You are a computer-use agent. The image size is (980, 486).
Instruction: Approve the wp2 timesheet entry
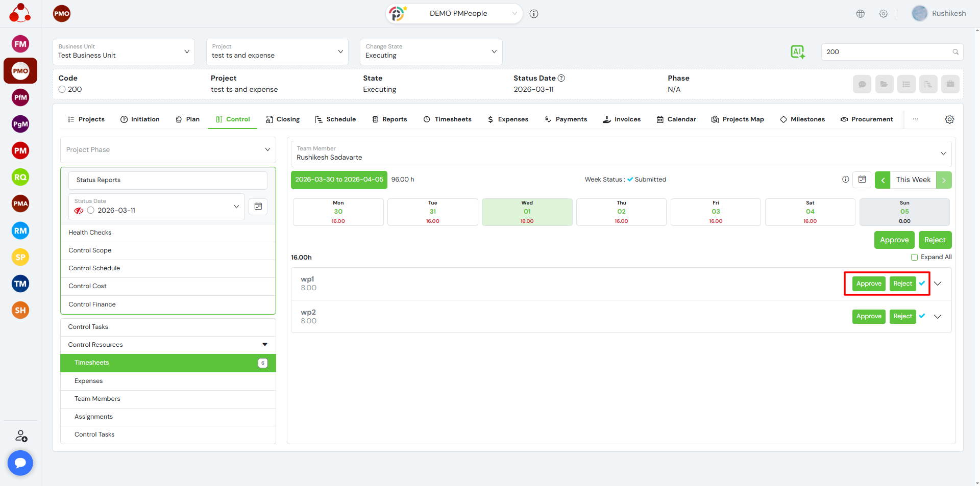[869, 317]
